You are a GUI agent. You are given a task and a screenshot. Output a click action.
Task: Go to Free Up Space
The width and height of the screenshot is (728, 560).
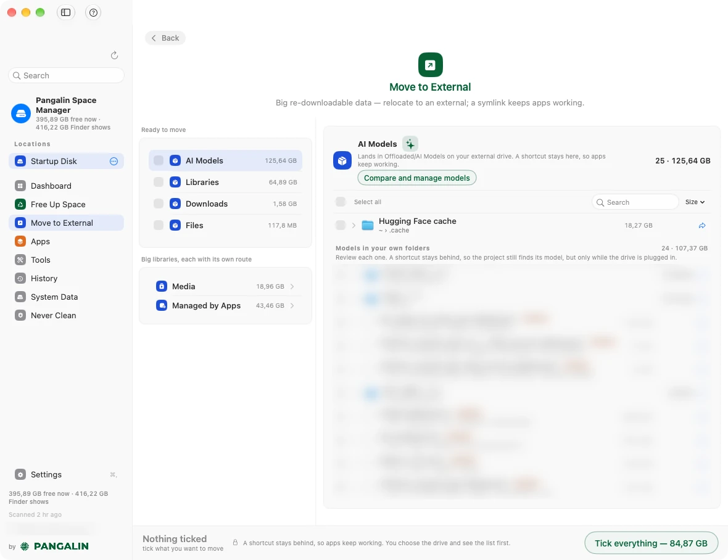66,205
